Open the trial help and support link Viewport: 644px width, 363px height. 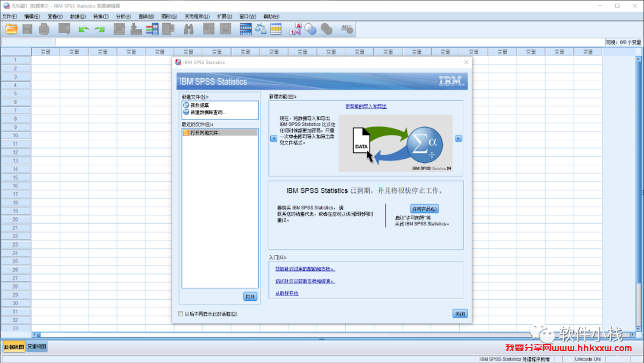(305, 269)
